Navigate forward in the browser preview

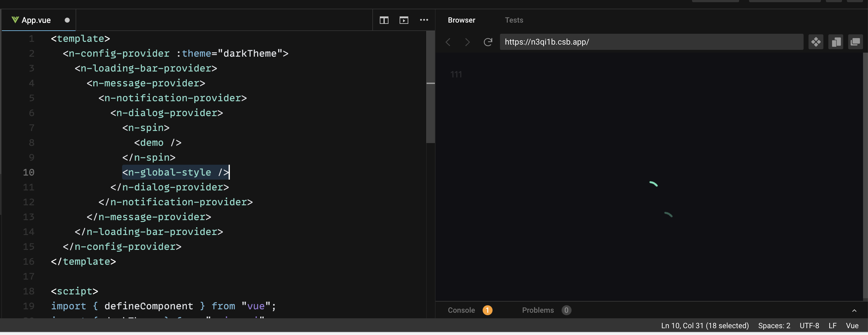[467, 42]
